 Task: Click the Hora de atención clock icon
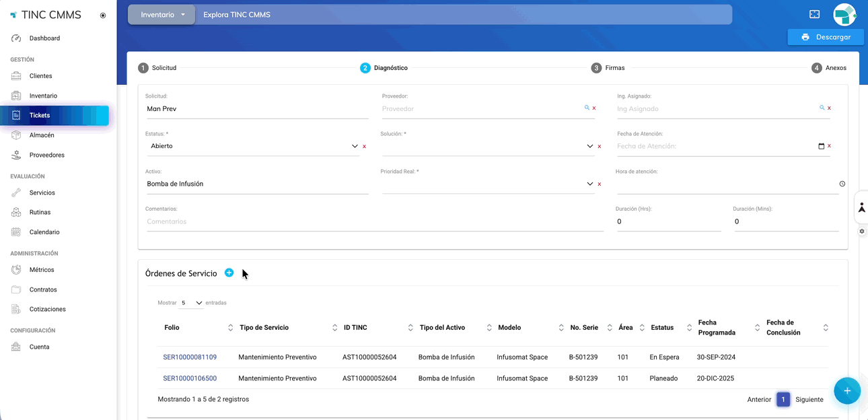pos(842,184)
